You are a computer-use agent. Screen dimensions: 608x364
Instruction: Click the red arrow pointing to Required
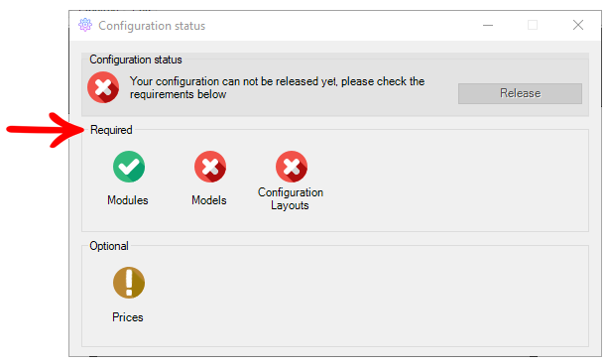pyautogui.click(x=45, y=130)
